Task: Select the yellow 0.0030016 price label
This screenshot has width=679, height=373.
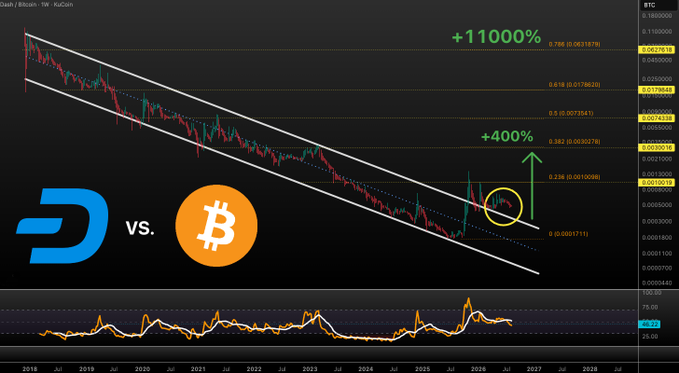Action: 656,148
